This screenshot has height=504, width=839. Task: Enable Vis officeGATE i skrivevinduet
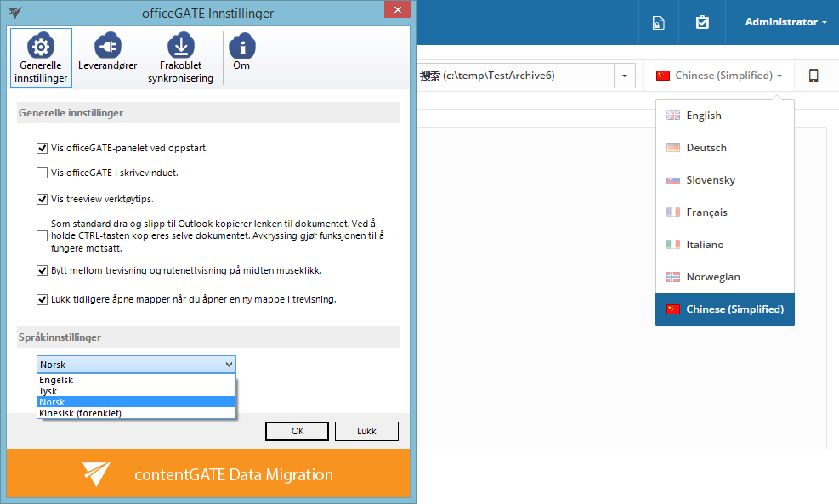43,173
